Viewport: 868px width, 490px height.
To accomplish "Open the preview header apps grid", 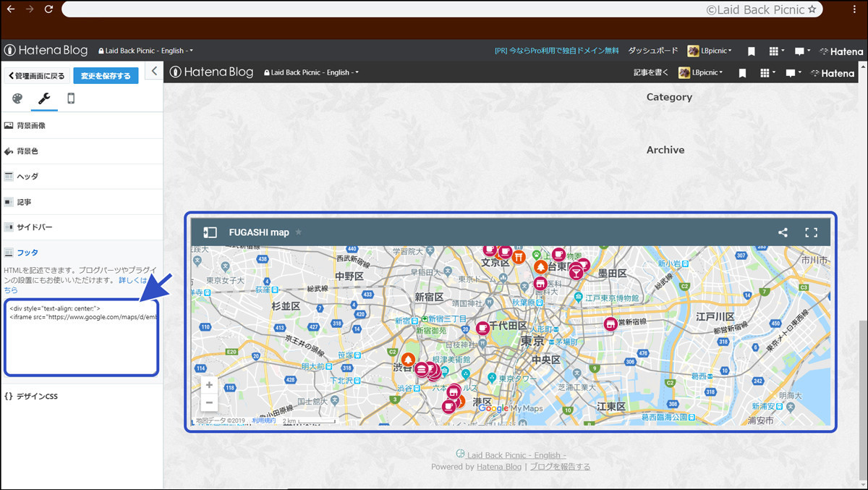I will click(767, 73).
